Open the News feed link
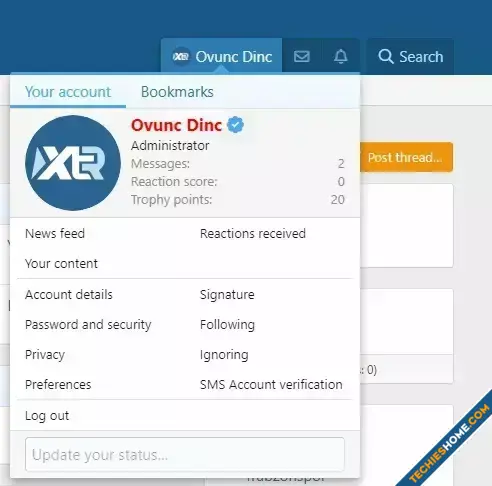This screenshot has height=486, width=492. point(55,234)
